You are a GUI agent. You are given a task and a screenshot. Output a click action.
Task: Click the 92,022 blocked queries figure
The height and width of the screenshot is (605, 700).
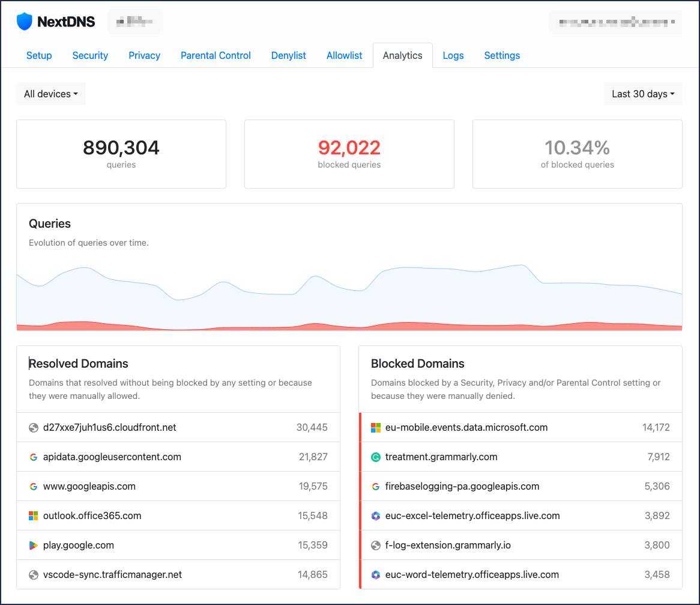(349, 148)
